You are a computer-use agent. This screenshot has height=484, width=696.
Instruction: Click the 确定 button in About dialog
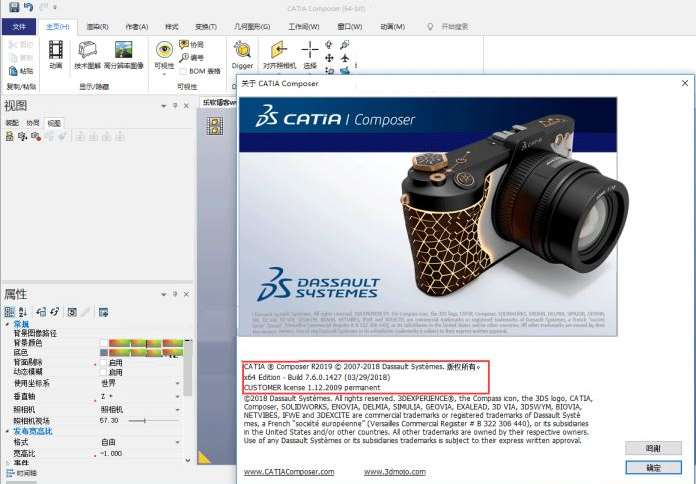click(x=652, y=467)
